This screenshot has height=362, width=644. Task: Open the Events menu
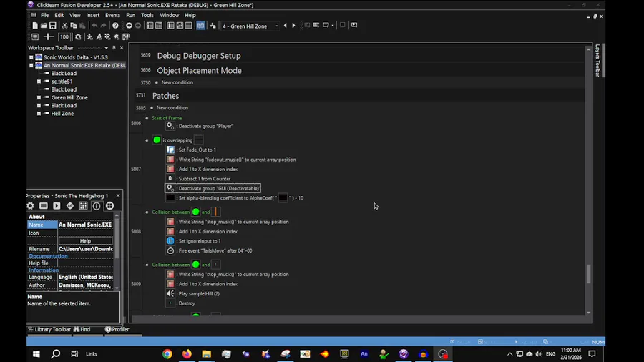pyautogui.click(x=112, y=15)
